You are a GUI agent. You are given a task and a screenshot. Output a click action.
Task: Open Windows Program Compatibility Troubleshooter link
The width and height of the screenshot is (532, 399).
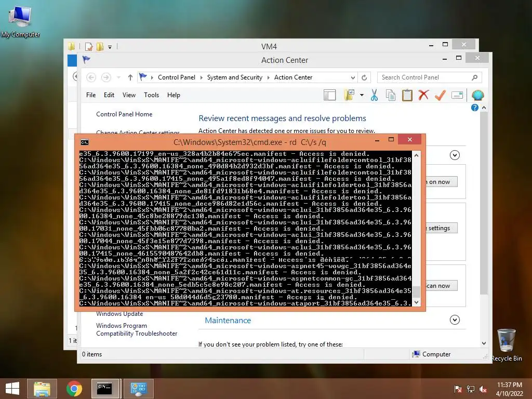click(137, 329)
